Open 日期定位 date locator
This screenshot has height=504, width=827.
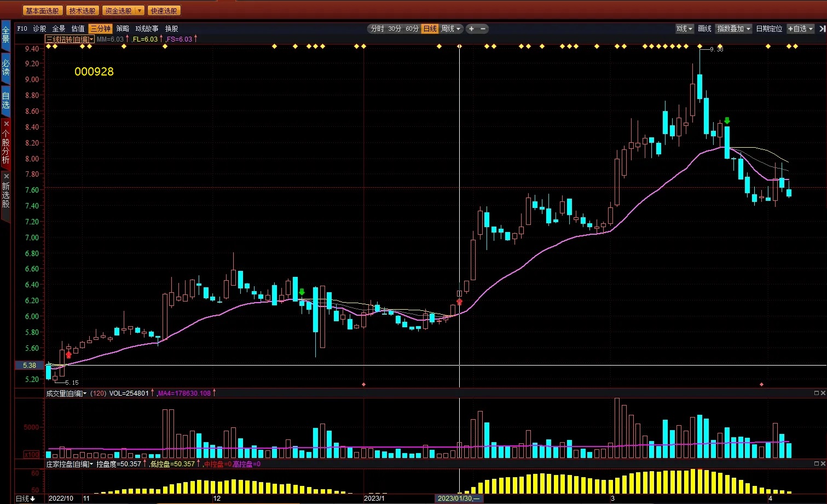click(x=769, y=28)
